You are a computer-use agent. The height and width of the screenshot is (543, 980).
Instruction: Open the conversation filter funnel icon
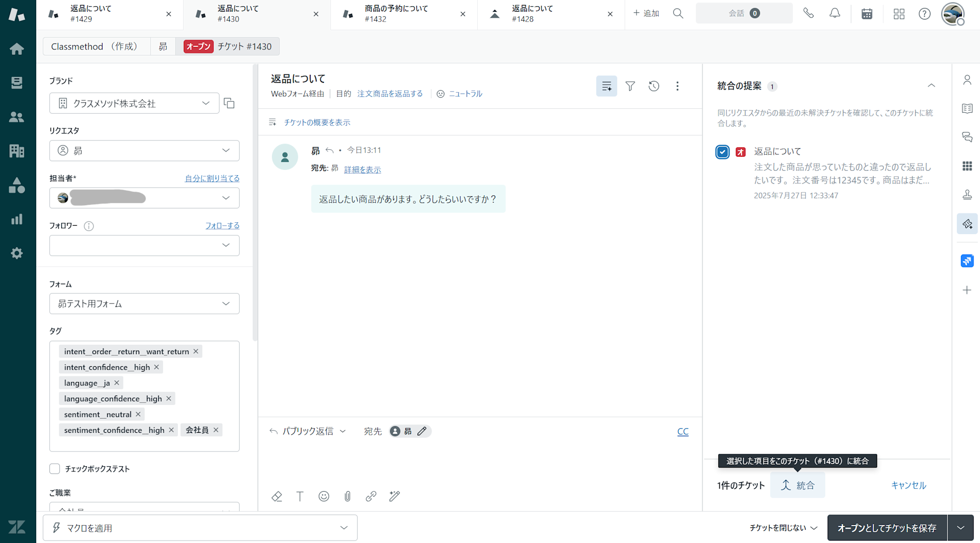tap(631, 86)
